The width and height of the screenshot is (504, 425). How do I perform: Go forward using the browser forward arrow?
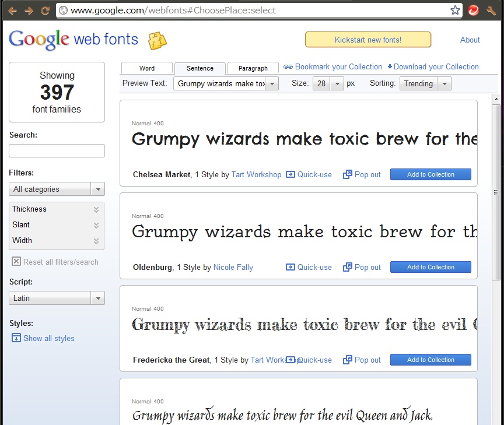29,11
